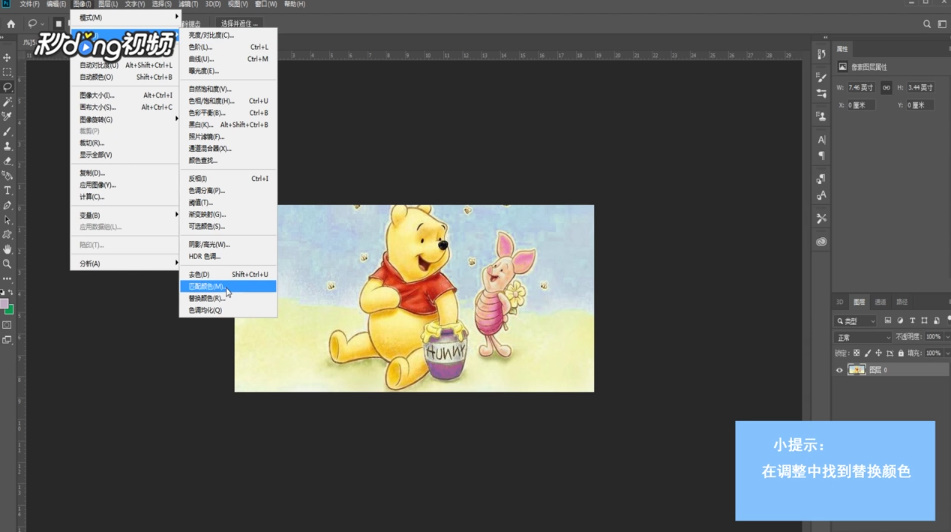951x532 pixels.
Task: Toggle link between width and height
Action: coord(886,87)
